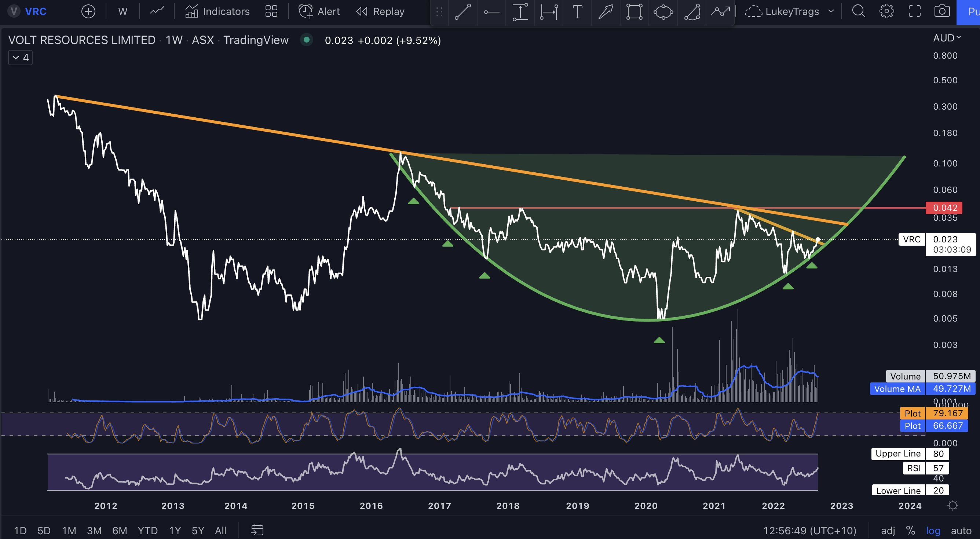Open the Indicators dialog
980x539 pixels.
[x=217, y=12]
